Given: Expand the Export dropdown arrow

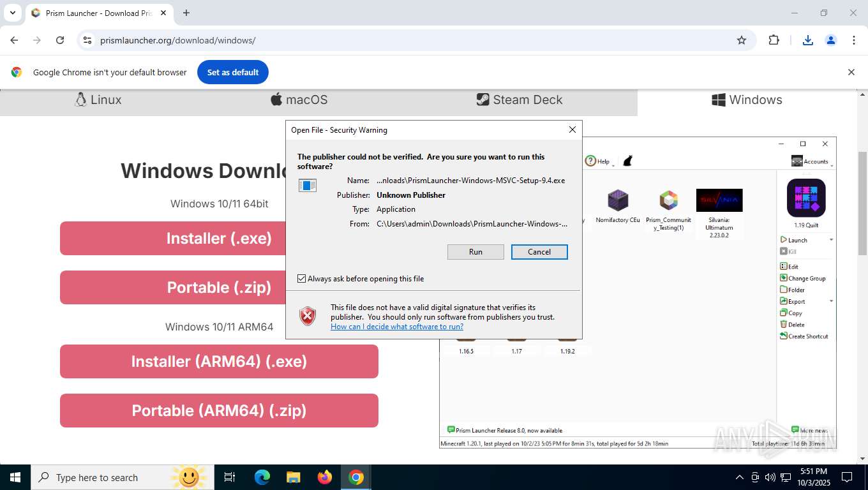Looking at the screenshot, I should pos(831,301).
